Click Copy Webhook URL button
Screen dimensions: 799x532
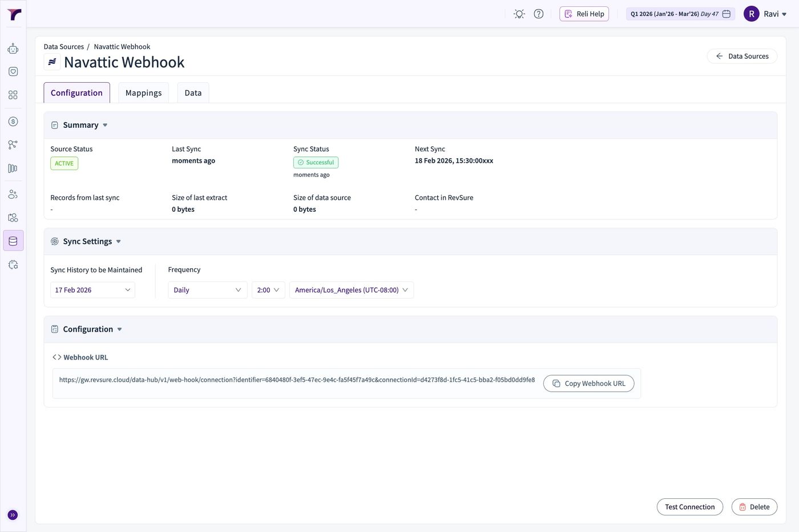588,384
